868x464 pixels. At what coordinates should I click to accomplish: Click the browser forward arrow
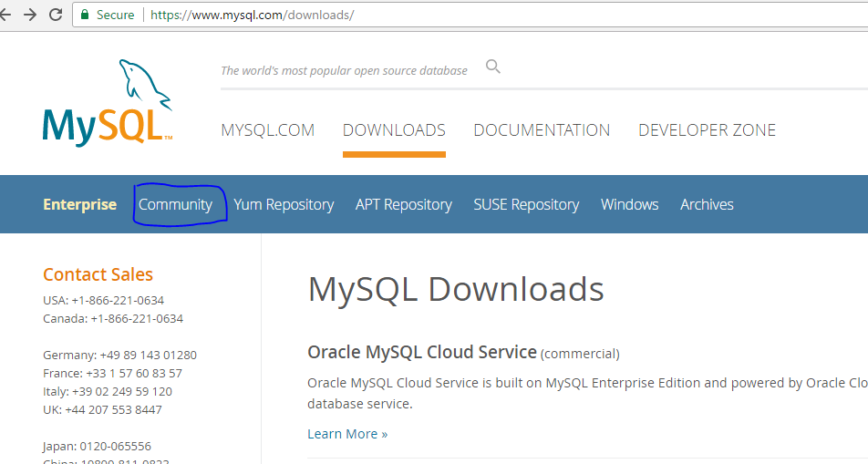tap(30, 15)
